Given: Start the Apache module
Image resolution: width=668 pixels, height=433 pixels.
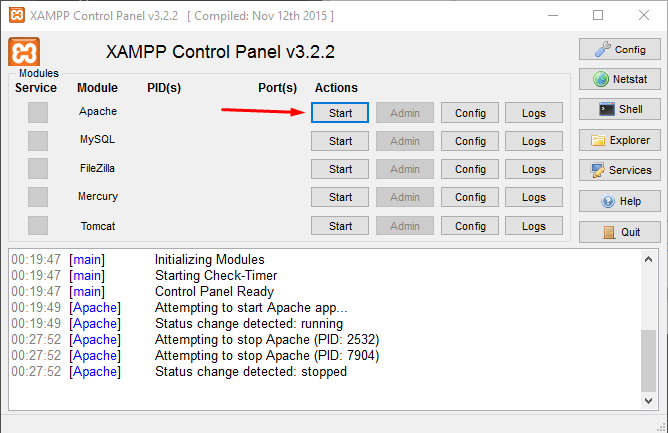Looking at the screenshot, I should pos(340,113).
